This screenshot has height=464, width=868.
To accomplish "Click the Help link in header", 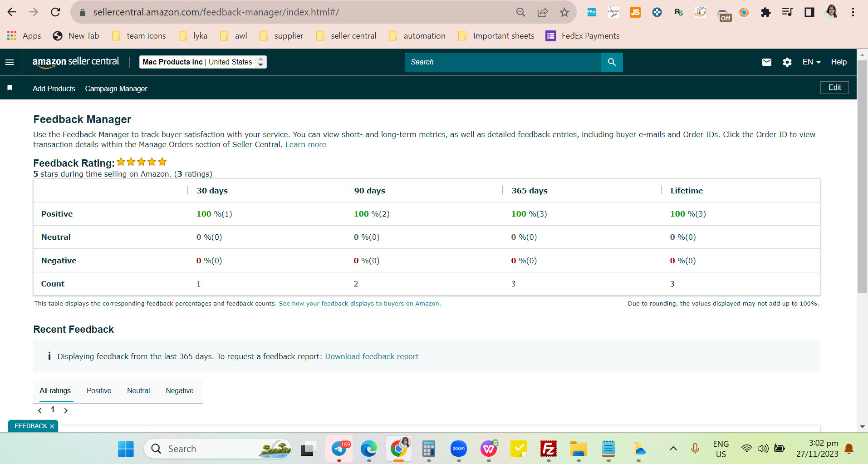I will 839,62.
